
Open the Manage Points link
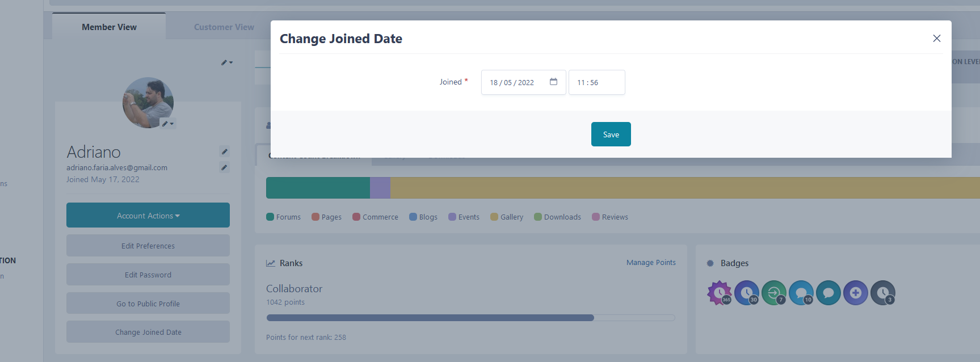(651, 263)
